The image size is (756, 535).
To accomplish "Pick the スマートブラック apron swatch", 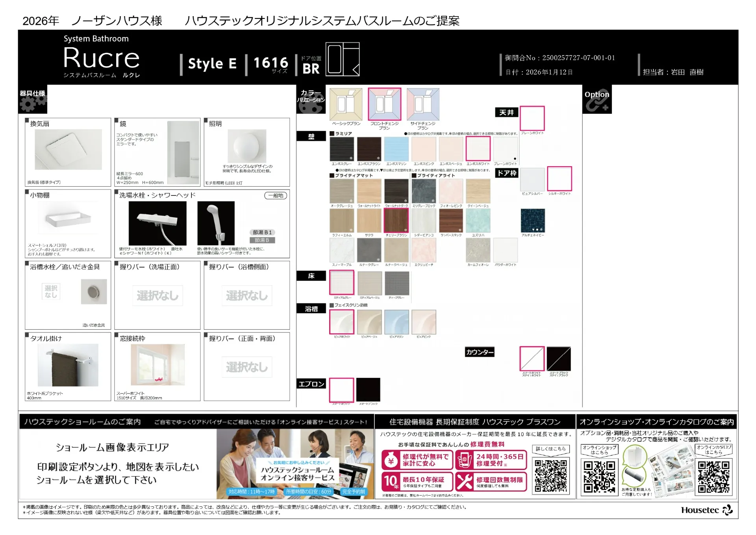I will [368, 390].
